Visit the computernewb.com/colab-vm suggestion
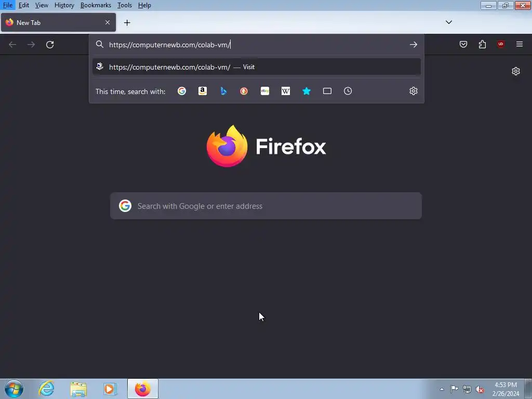 click(x=257, y=67)
